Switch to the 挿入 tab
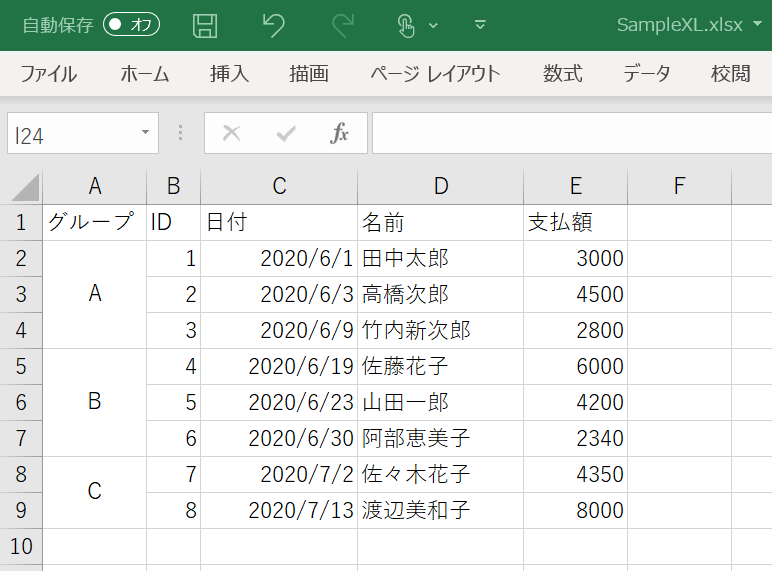 tap(229, 74)
